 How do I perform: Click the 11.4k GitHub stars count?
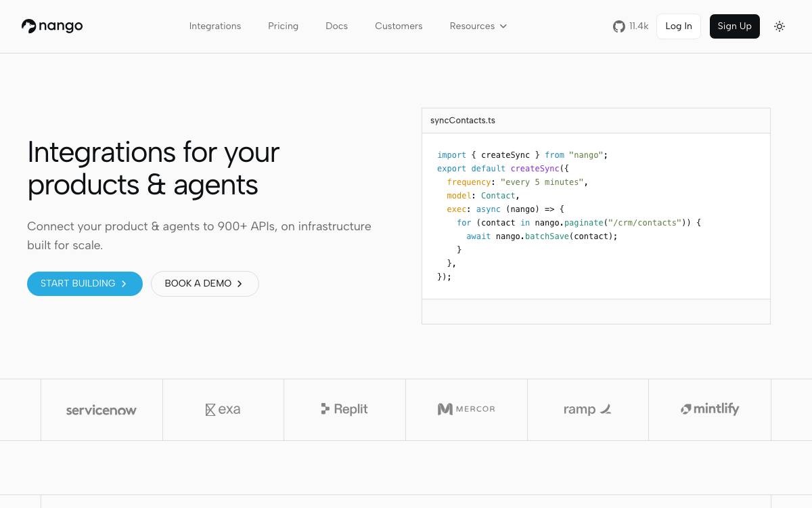click(639, 26)
